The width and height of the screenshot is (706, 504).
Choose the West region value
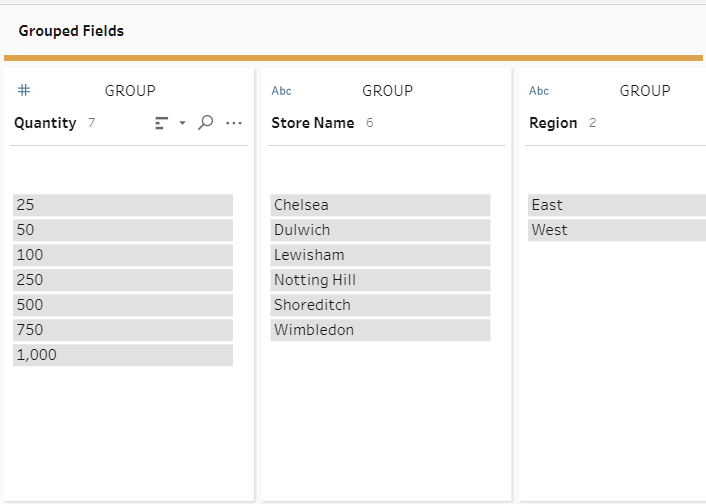(x=615, y=230)
